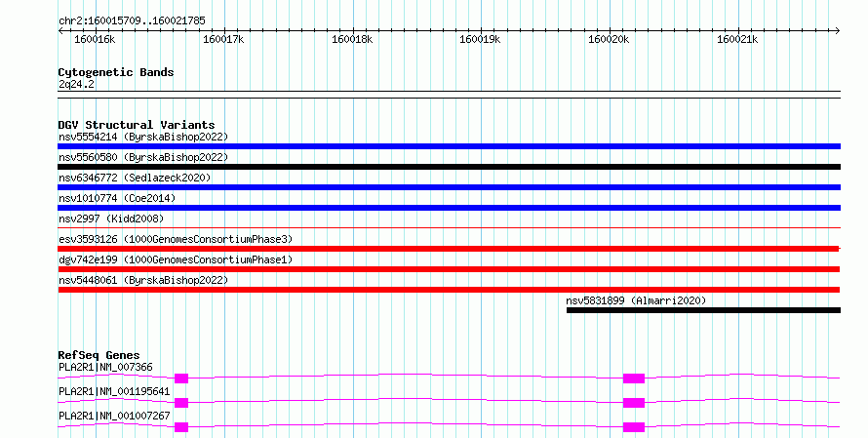868x438 pixels.
Task: Click the first exon box of PLA2R1|NM_001195641
Action: (x=181, y=403)
